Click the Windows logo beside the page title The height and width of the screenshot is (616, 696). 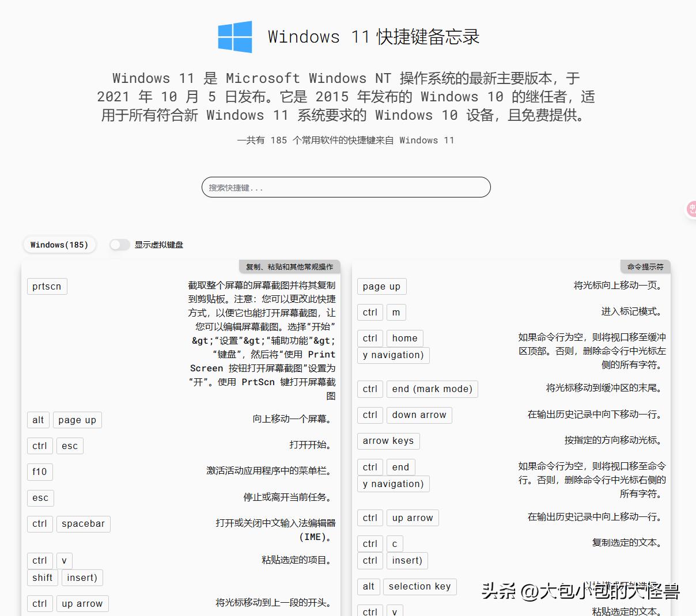235,37
